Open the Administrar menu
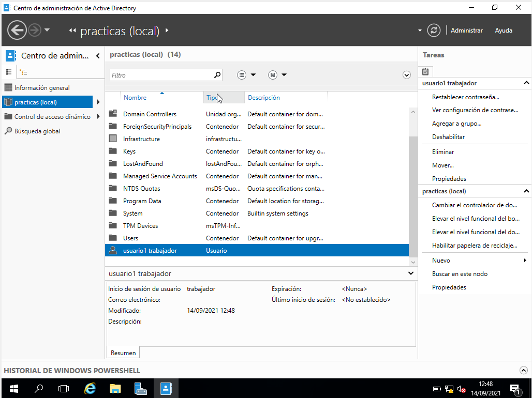The image size is (532, 398). point(466,30)
